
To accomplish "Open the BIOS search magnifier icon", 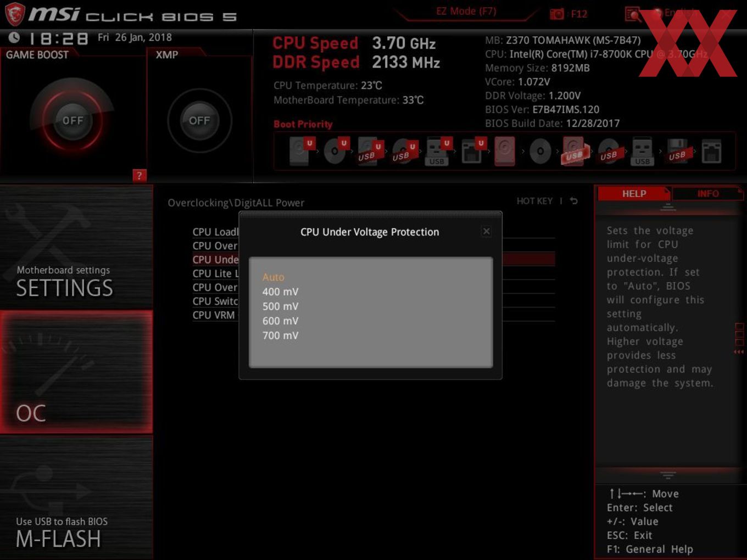I will click(633, 14).
